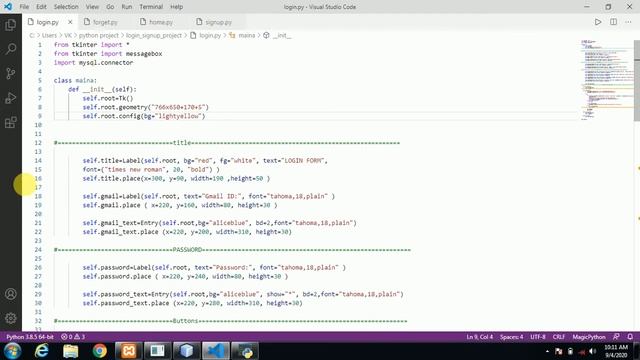Open the Run menu
Viewport: 640px width, 360px height.
127,7
